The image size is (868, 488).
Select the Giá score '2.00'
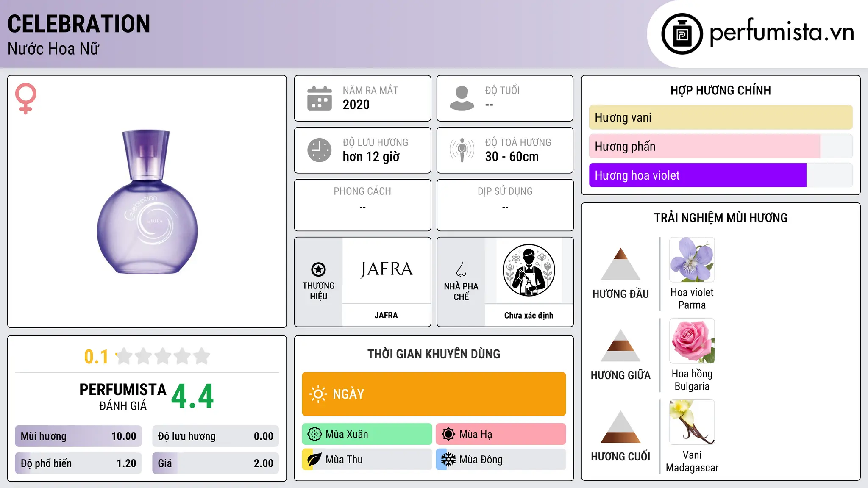coord(264,463)
